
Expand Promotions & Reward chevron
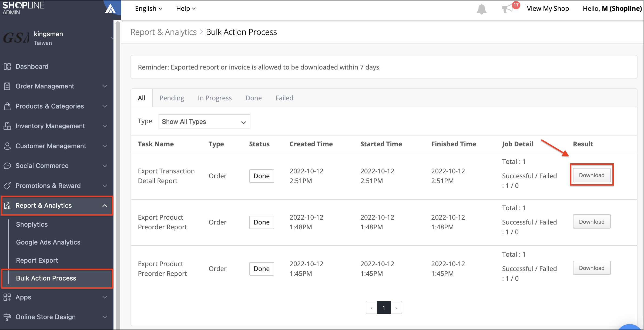click(105, 186)
